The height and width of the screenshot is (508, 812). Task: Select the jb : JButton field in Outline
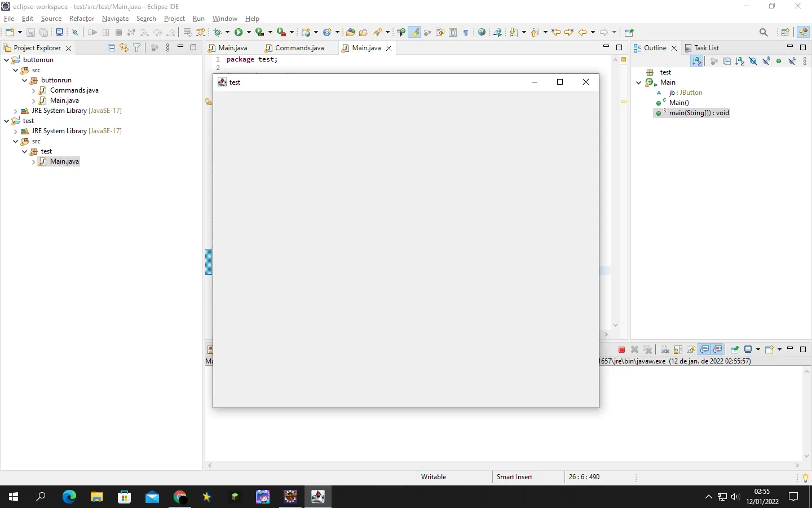(x=686, y=93)
